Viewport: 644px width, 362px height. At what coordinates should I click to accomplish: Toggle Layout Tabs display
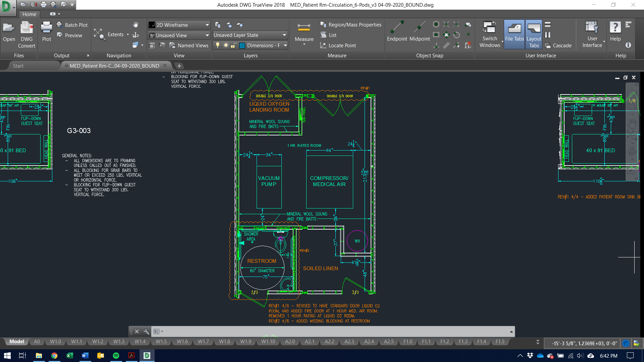point(534,34)
